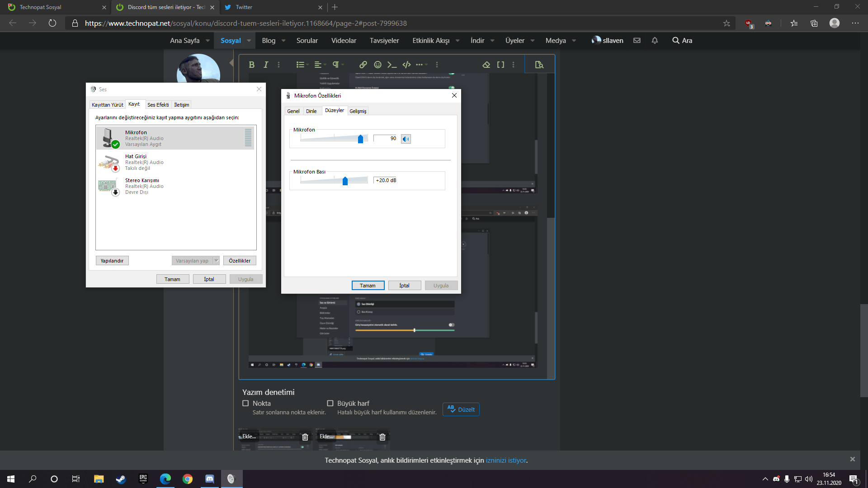The image size is (868, 488).
Task: Delete first attachment with trash icon
Action: click(x=305, y=437)
